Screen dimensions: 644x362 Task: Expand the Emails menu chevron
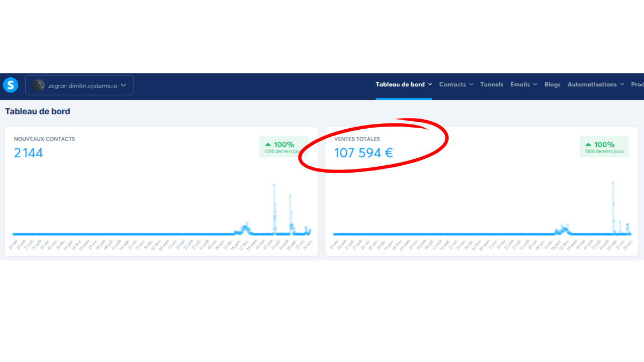535,84
